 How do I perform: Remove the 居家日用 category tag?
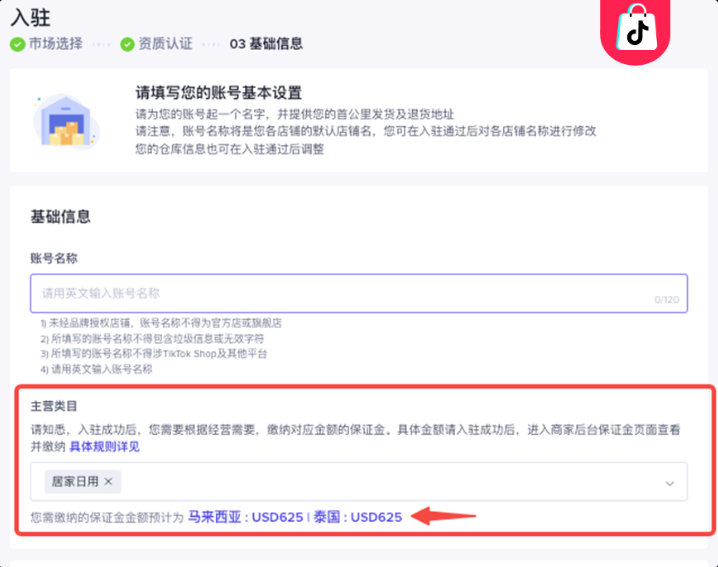click(x=109, y=481)
